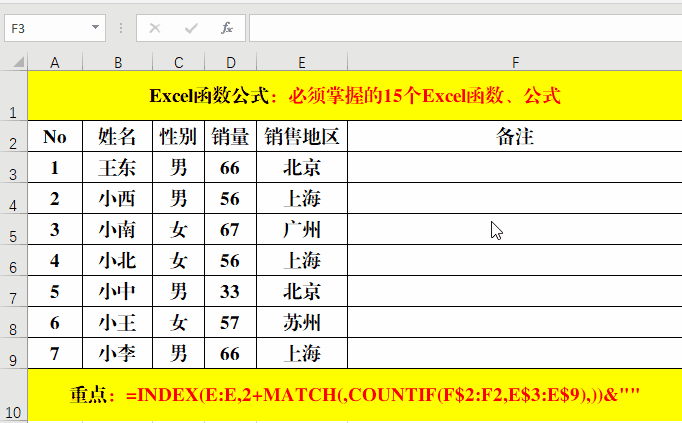
Task: Select 小南's 性别 cell showing 女
Action: tap(178, 229)
